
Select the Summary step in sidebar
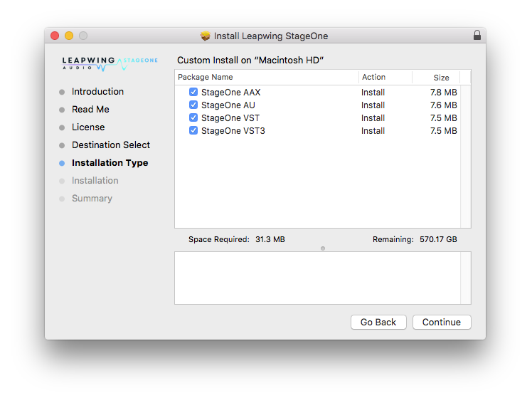click(x=92, y=199)
